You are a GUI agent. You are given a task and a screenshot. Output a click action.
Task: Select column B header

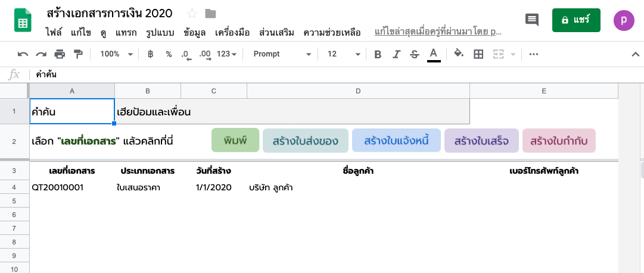tap(147, 91)
